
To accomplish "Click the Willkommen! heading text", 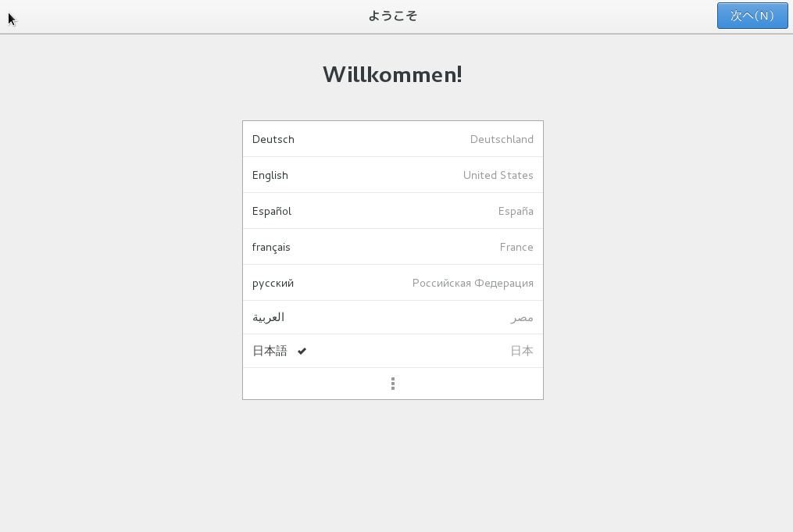I will pyautogui.click(x=392, y=74).
